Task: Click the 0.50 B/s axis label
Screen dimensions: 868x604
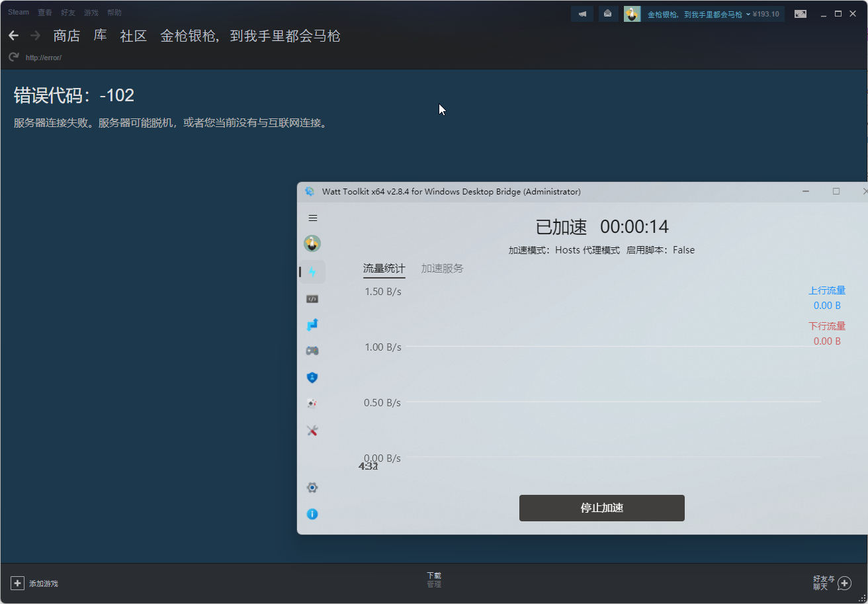Action: [383, 403]
